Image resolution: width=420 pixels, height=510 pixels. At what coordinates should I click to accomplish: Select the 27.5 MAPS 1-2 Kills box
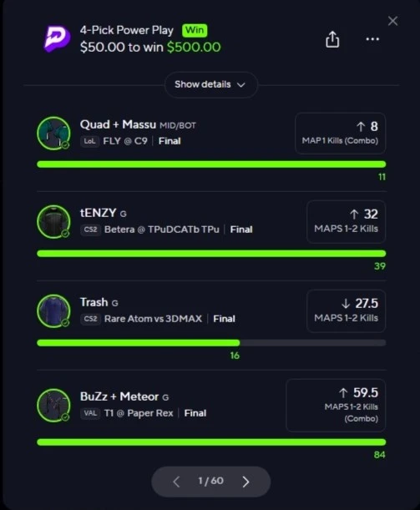click(x=347, y=311)
